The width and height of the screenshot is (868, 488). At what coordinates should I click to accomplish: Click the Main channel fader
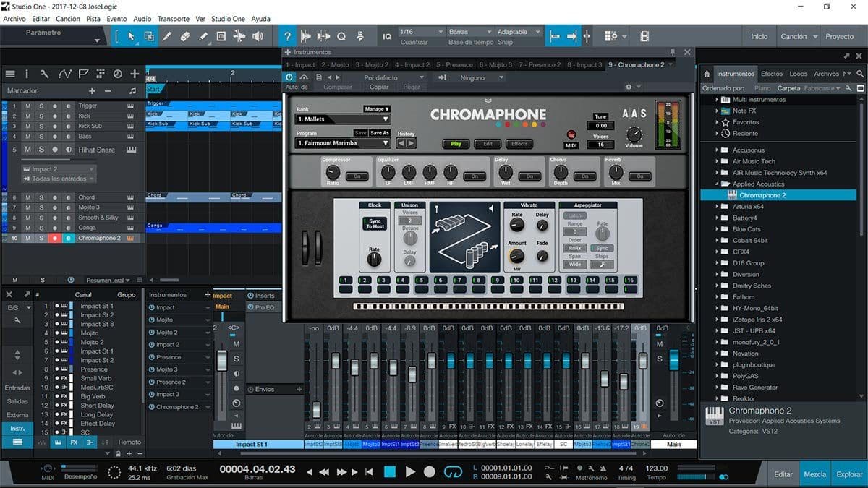coord(674,359)
